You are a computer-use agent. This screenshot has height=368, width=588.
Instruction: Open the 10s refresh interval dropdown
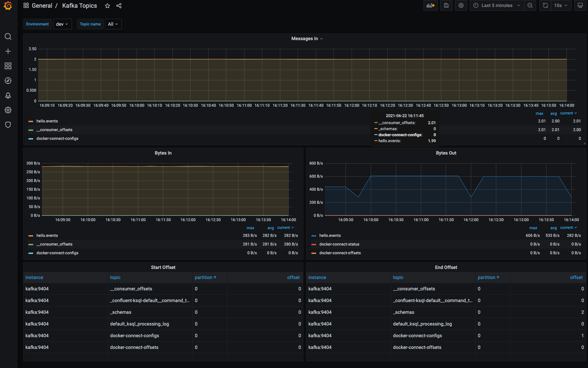pos(561,5)
